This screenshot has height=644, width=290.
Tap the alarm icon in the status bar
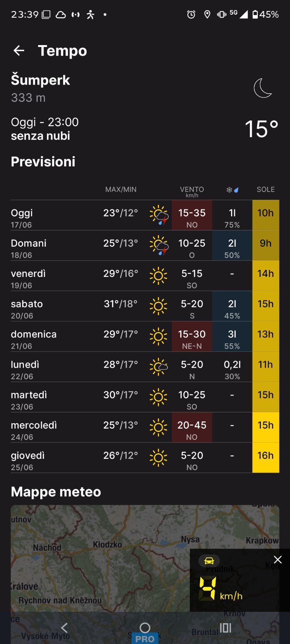click(x=191, y=14)
